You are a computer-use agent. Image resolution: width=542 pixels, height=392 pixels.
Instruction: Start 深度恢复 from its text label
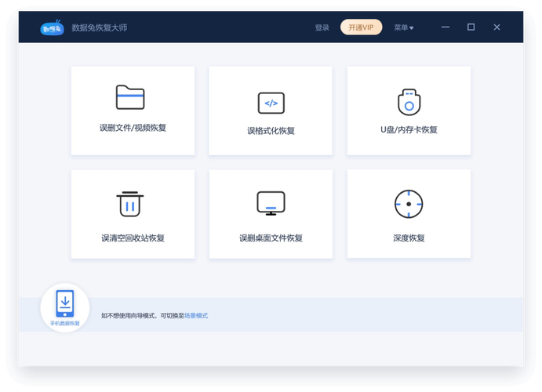pos(409,238)
